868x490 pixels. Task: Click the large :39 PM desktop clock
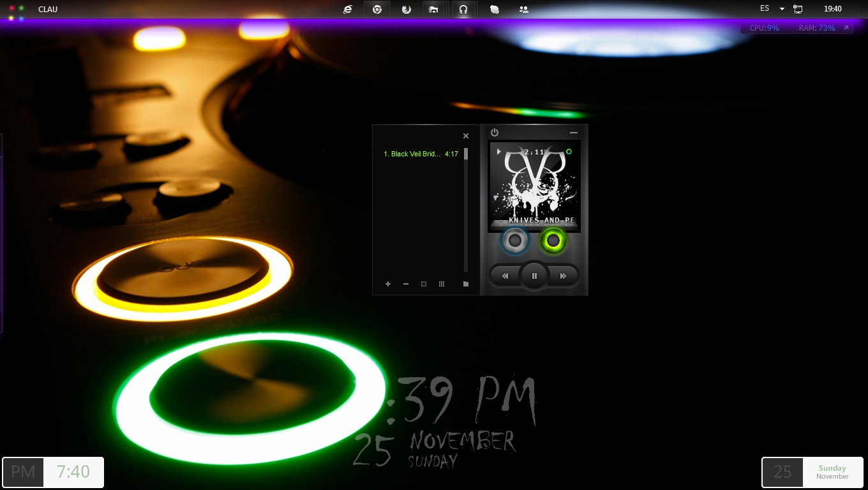click(x=462, y=400)
